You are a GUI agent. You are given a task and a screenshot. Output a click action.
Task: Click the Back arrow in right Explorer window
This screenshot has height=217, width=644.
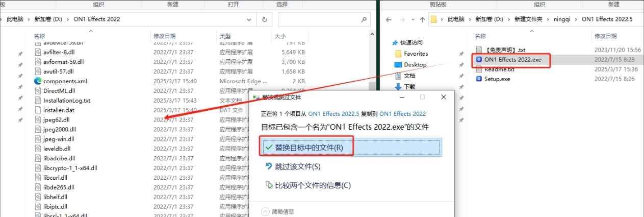[x=389, y=19]
